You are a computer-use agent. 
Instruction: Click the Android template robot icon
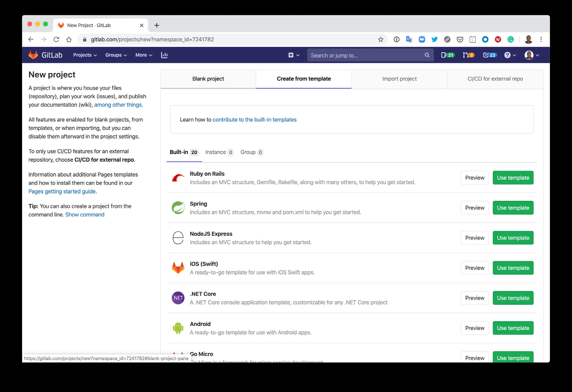point(178,328)
